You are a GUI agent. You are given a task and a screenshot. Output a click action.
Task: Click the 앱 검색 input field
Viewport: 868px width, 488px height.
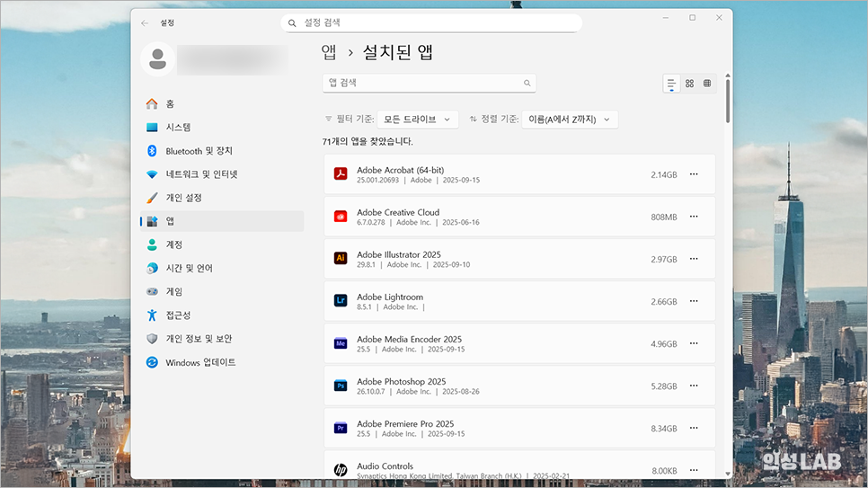(429, 83)
